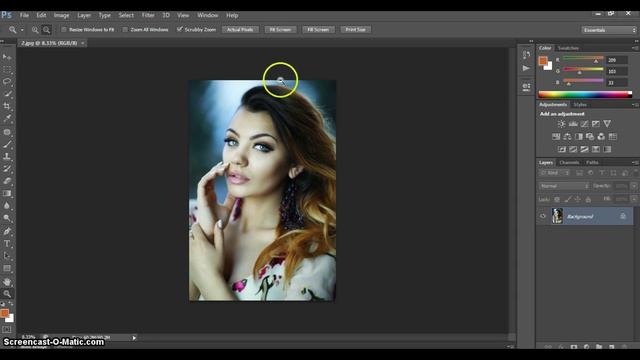Uncheck Scrubby Zoom checkbox
Image resolution: width=640 pixels, height=360 pixels.
(179, 29)
